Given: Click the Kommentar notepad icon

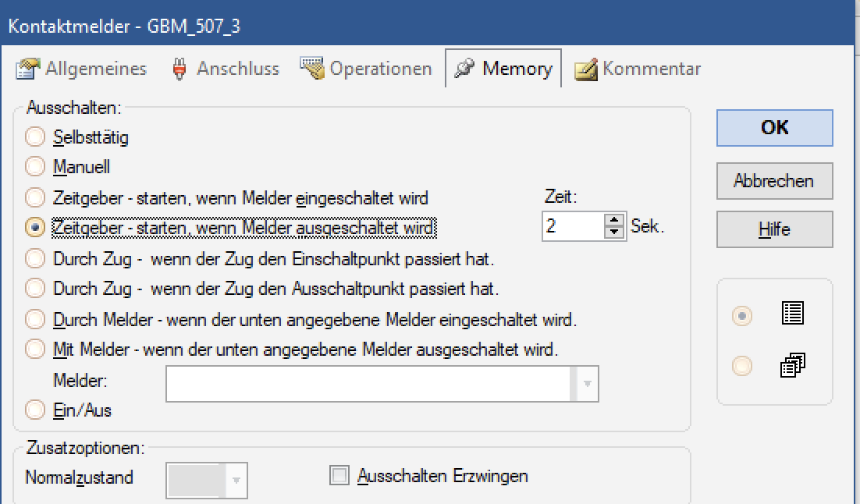Looking at the screenshot, I should click(x=586, y=69).
